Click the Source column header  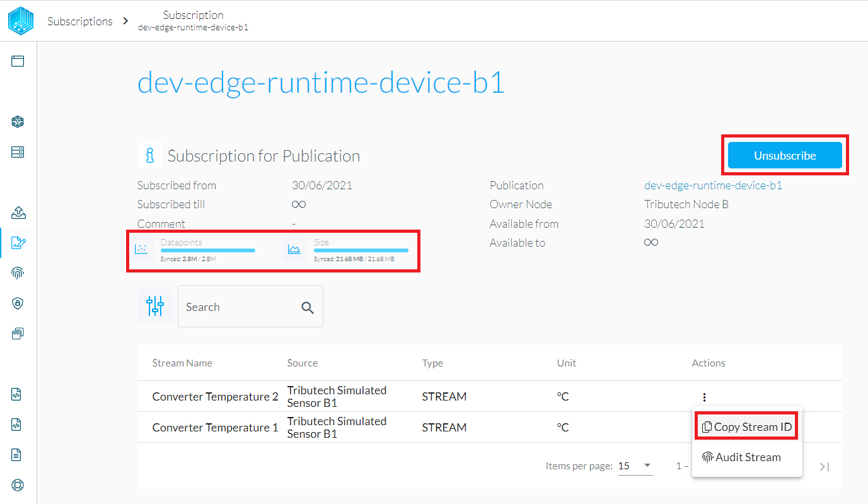coord(303,363)
